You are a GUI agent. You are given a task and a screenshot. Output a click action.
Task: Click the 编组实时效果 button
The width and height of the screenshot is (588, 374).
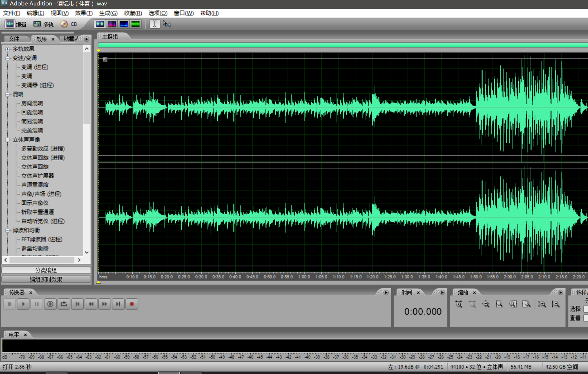46,279
